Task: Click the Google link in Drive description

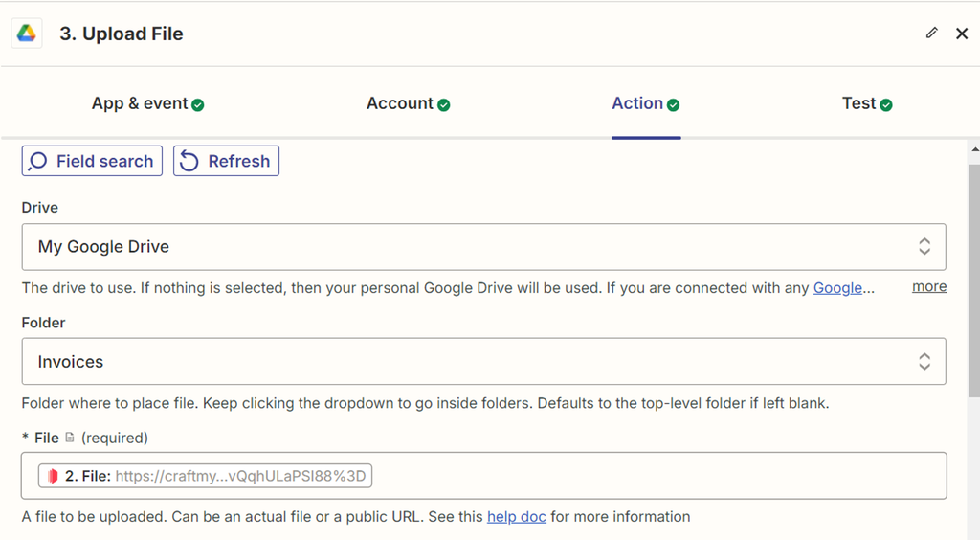Action: click(x=837, y=288)
